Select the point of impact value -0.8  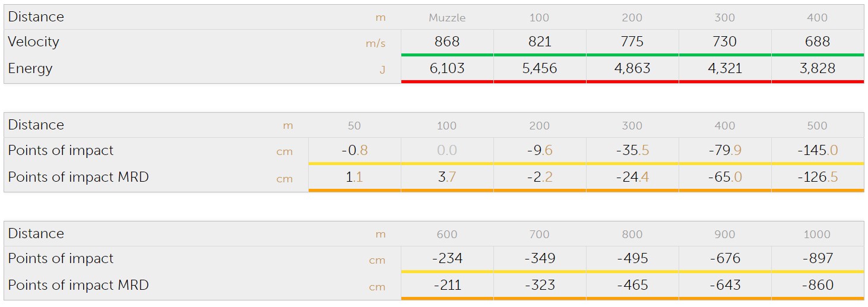[x=354, y=150]
